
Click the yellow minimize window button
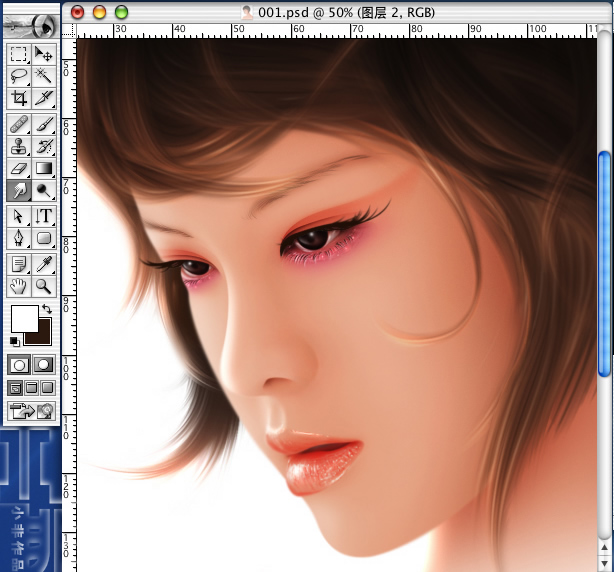coord(99,12)
